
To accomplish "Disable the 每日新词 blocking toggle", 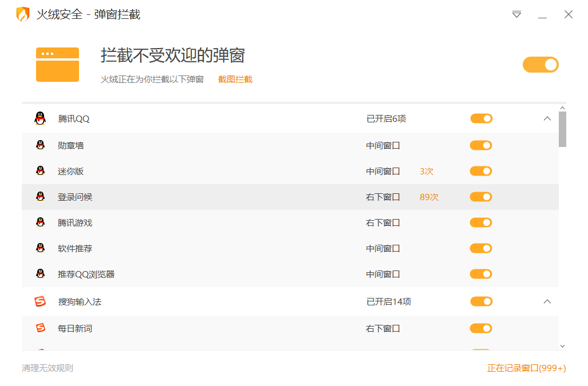I will [x=481, y=328].
